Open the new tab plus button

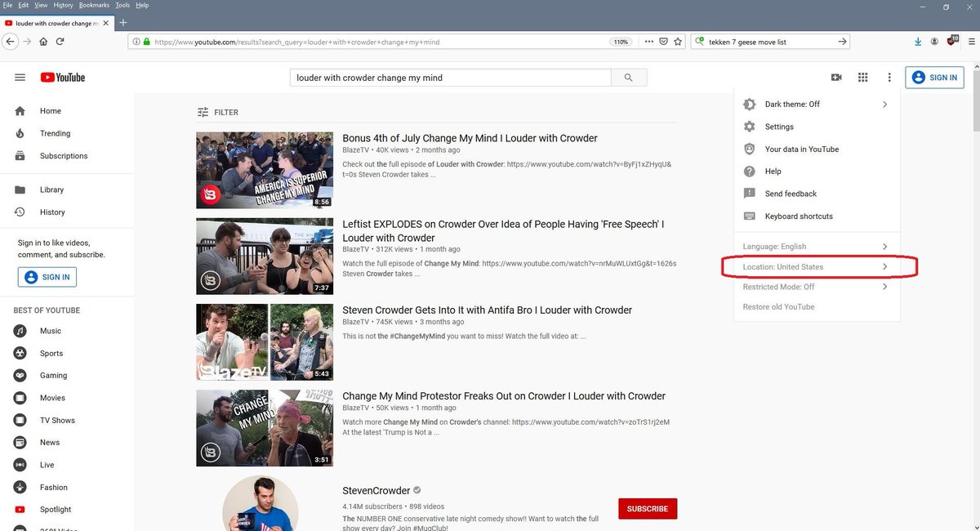pos(123,23)
